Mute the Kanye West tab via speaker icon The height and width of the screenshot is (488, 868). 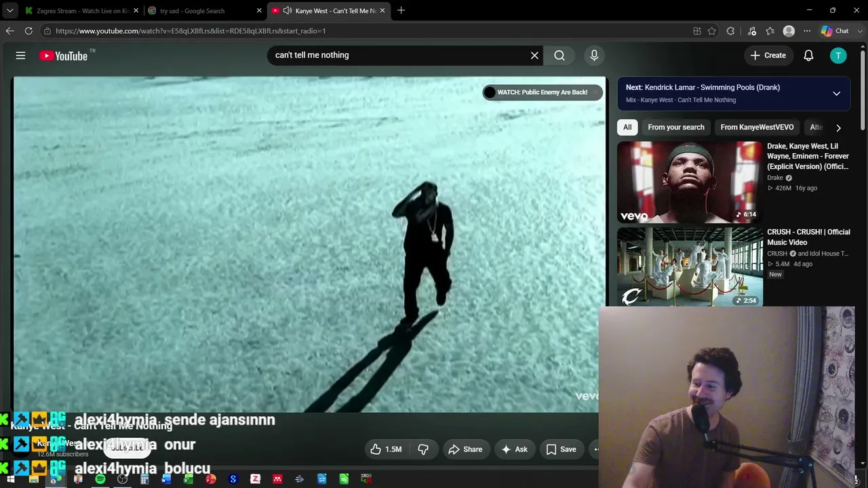[288, 11]
